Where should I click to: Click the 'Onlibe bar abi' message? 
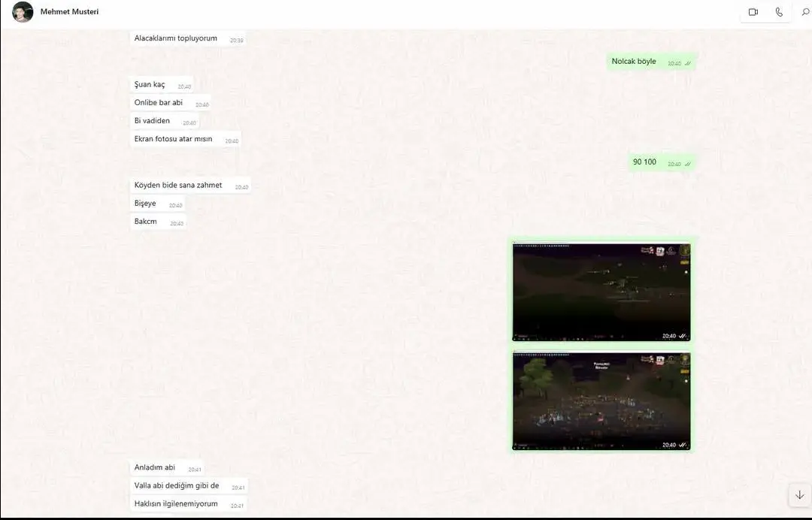tap(171, 103)
